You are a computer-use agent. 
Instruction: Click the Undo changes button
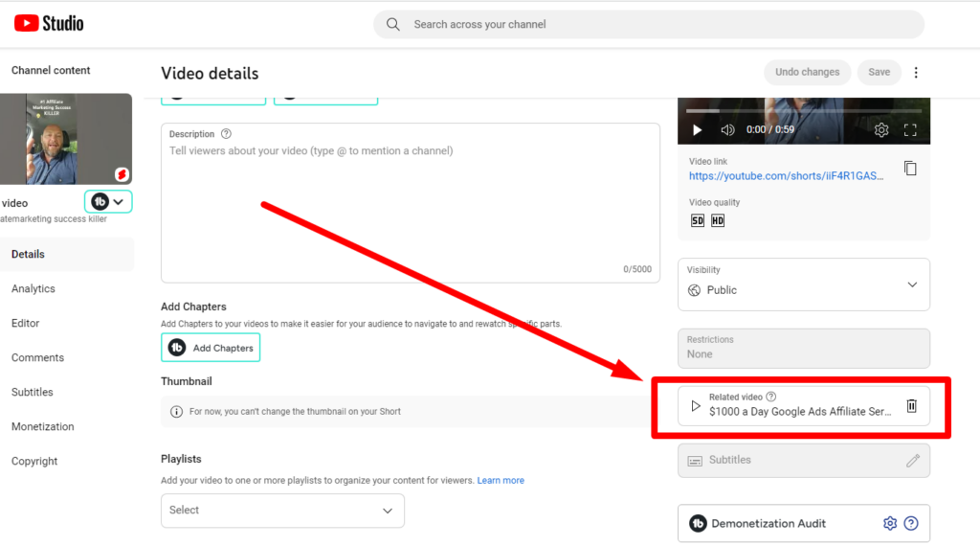(807, 72)
